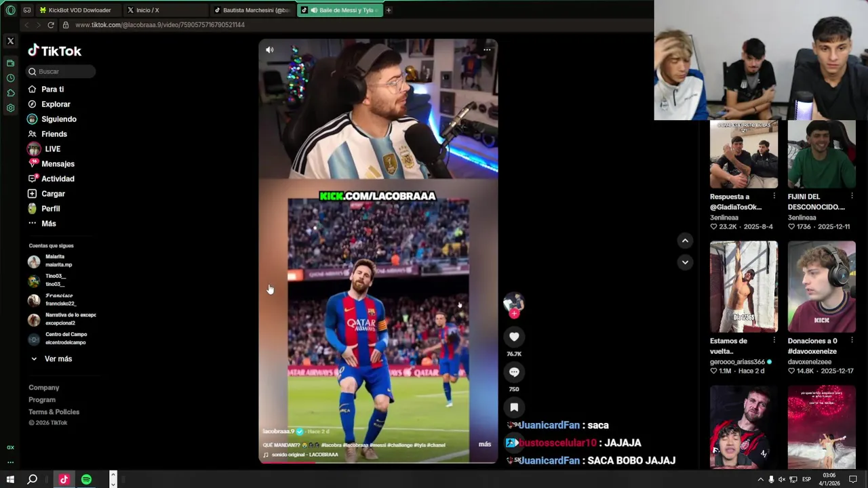Mute the TikTok video with speaker icon
The image size is (868, 488).
tap(270, 49)
